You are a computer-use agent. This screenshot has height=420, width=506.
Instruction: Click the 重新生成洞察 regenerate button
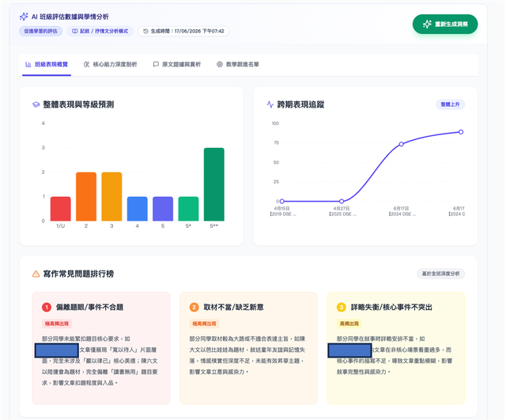tap(444, 25)
